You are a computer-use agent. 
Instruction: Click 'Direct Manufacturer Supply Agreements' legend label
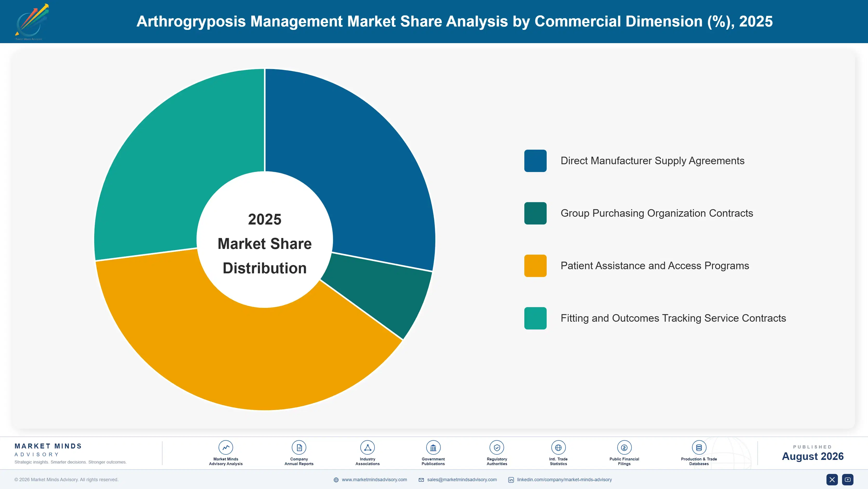pos(652,161)
